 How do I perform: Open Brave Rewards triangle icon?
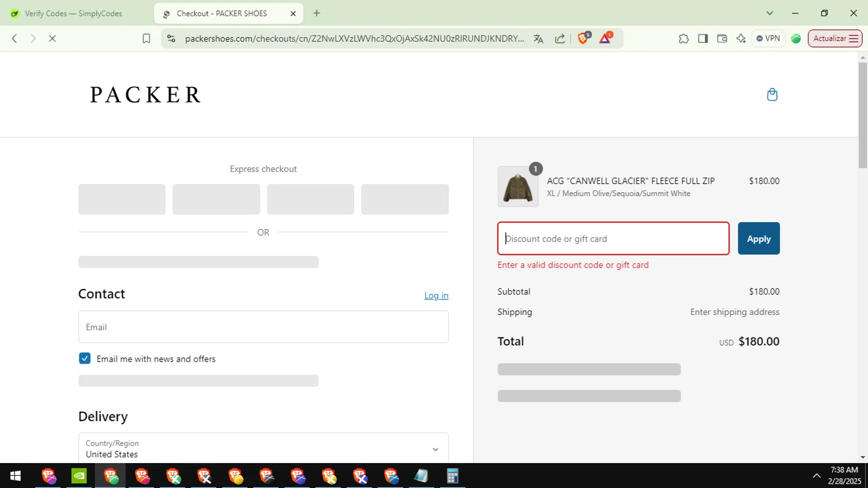tap(605, 38)
